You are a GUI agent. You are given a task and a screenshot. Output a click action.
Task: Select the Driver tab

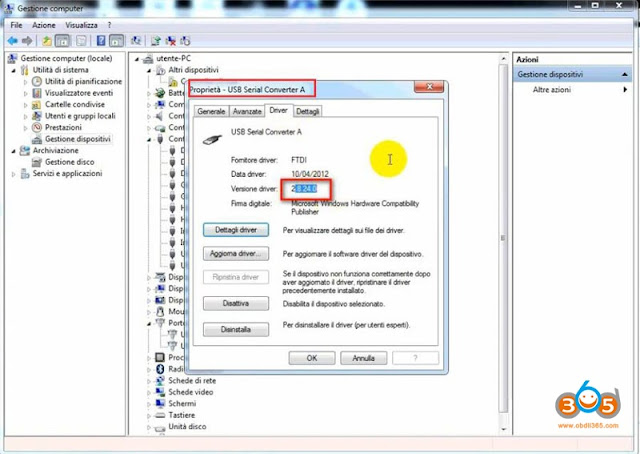(x=278, y=110)
